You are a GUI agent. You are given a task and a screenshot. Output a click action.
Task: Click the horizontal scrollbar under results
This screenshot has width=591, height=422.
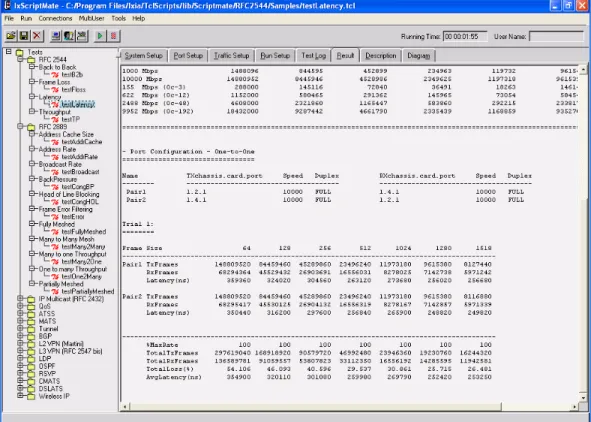pos(312,407)
